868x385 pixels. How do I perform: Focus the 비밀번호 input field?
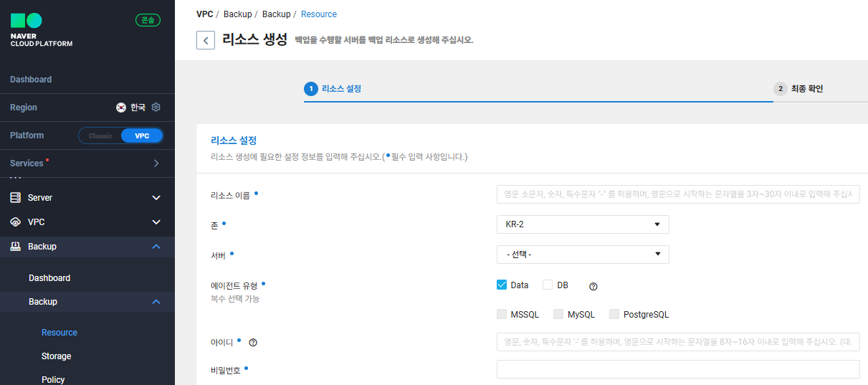pyautogui.click(x=678, y=369)
